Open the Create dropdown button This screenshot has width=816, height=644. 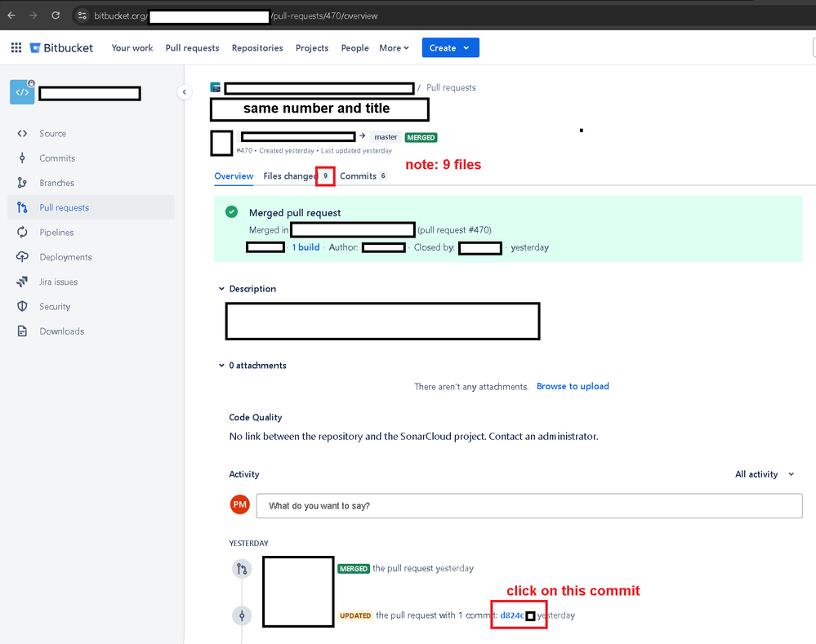tap(450, 48)
